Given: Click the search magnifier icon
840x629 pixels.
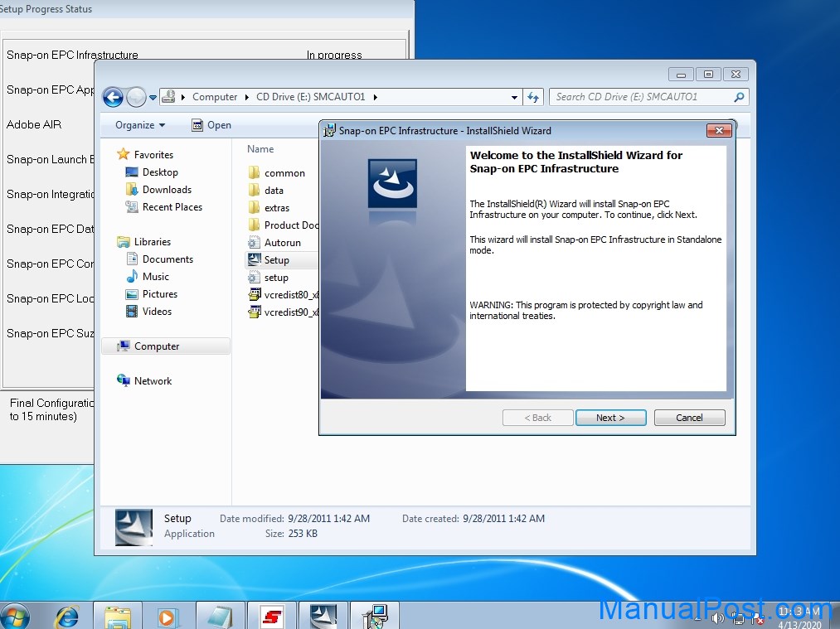Looking at the screenshot, I should coord(740,97).
